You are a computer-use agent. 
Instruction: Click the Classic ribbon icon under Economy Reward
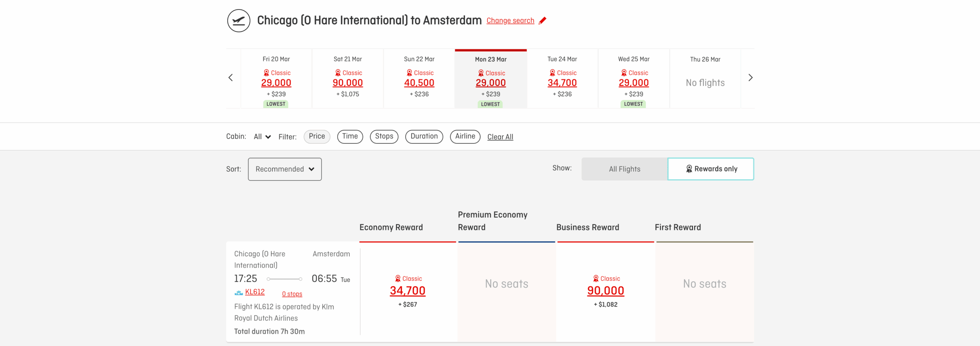coord(397,279)
